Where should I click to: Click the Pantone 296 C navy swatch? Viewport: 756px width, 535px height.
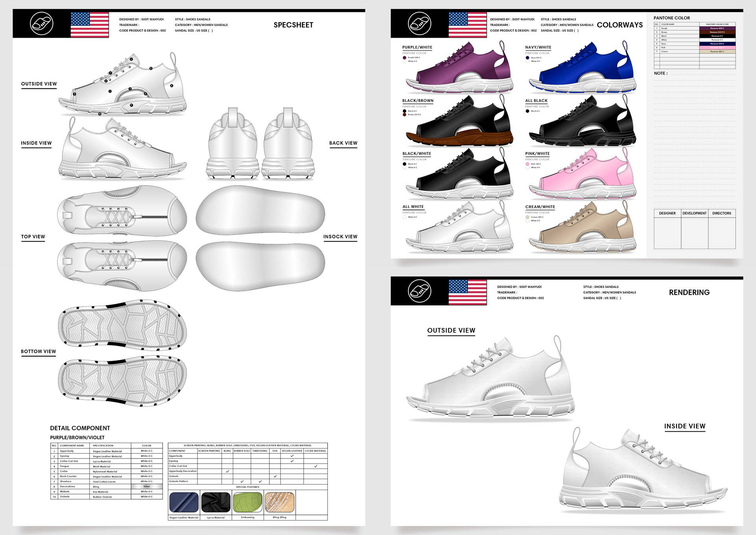(x=717, y=44)
